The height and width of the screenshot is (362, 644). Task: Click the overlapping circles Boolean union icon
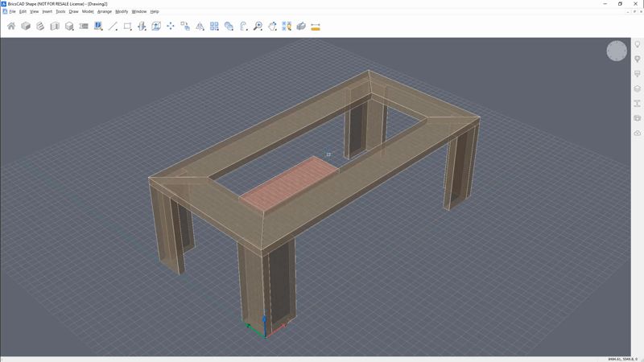[229, 27]
